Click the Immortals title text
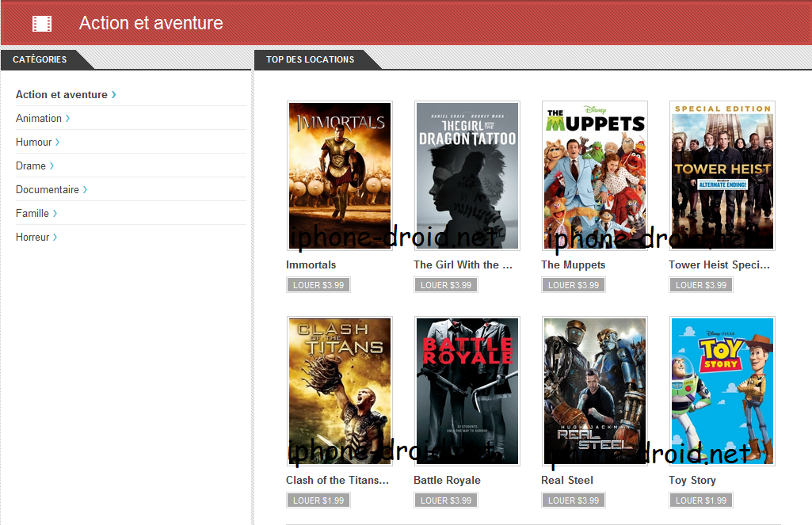The width and height of the screenshot is (812, 525). click(x=311, y=265)
